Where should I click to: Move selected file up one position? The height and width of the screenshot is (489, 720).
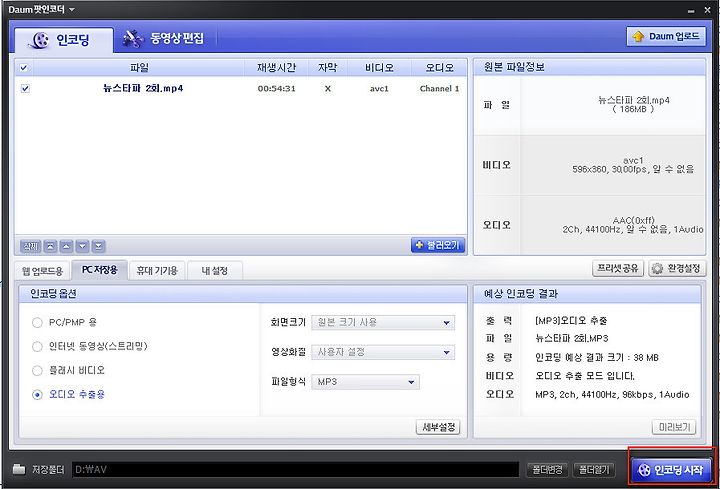tap(66, 247)
